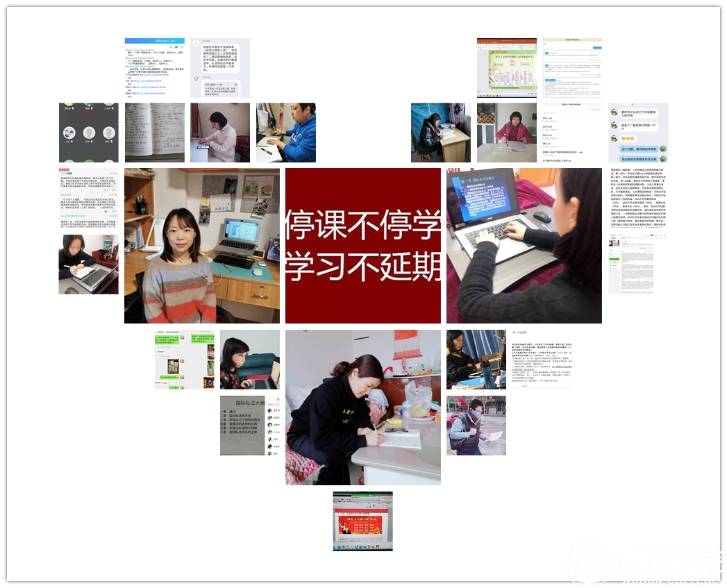Image resolution: width=727 pixels, height=588 pixels.
Task: Select photo of woman in pink jacket
Action: click(x=506, y=133)
